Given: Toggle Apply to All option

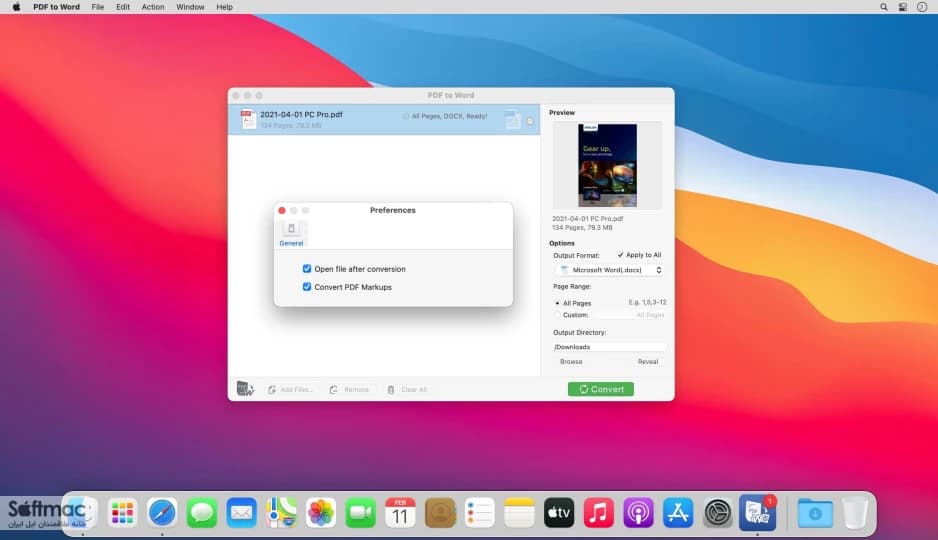Looking at the screenshot, I should 620,255.
